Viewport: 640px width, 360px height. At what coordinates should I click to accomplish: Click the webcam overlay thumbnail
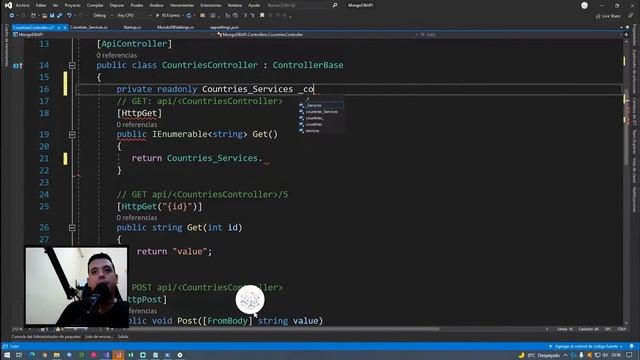pos(76,286)
